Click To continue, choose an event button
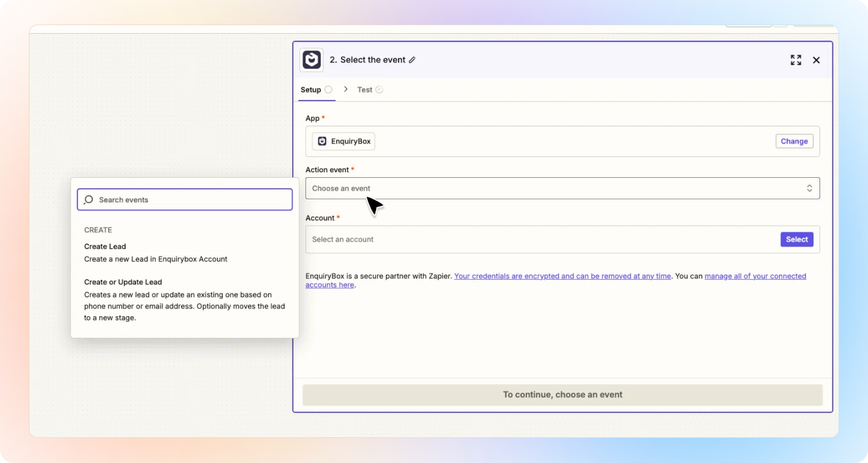 coord(563,394)
